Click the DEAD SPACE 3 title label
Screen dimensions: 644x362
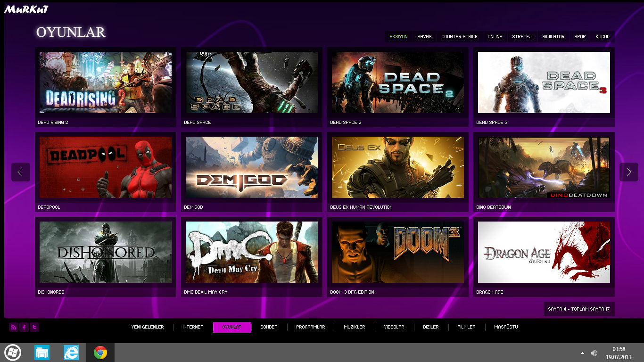point(492,123)
